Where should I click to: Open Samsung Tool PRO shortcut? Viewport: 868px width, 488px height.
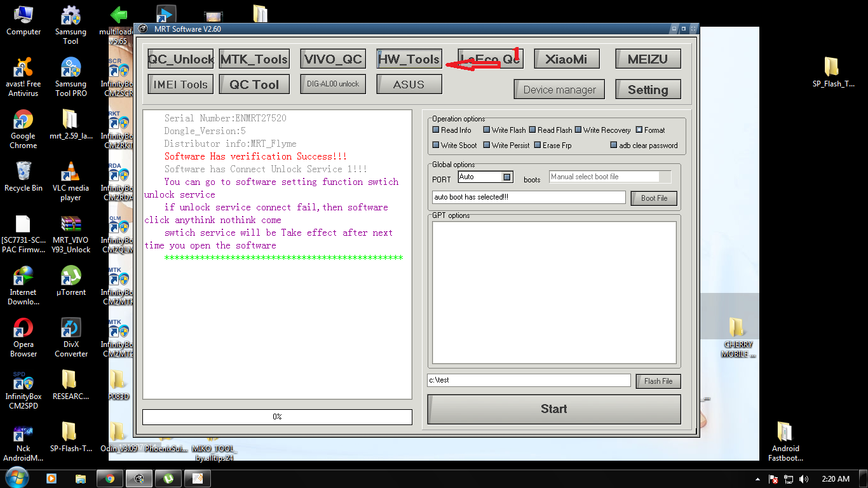[71, 77]
